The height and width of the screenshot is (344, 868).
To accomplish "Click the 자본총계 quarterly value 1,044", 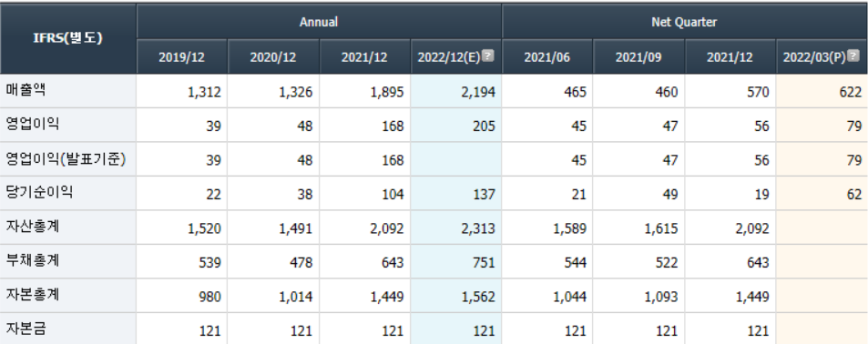I will (x=569, y=297).
